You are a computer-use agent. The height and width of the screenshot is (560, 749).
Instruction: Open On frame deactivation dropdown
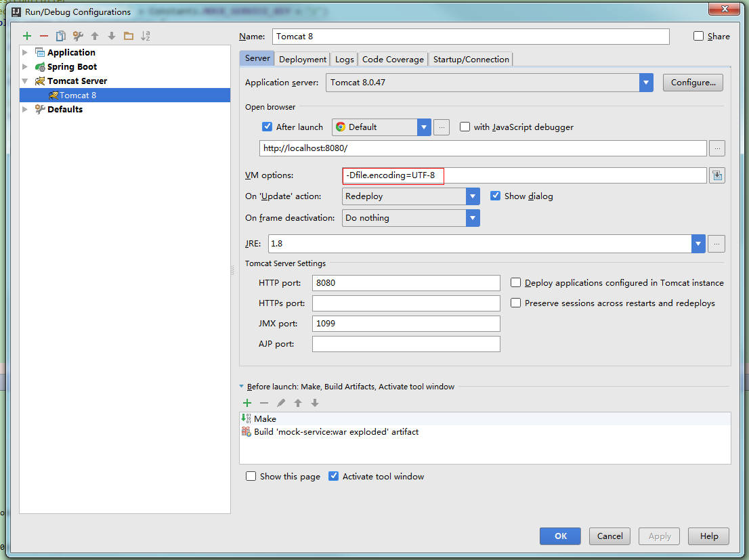pyautogui.click(x=473, y=218)
